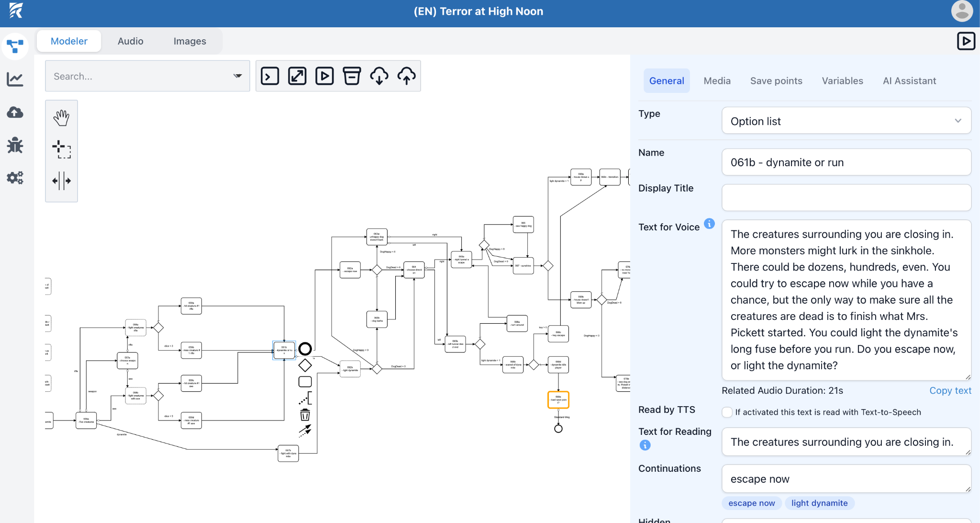Click the cloud download toolbar icon

[x=379, y=76]
